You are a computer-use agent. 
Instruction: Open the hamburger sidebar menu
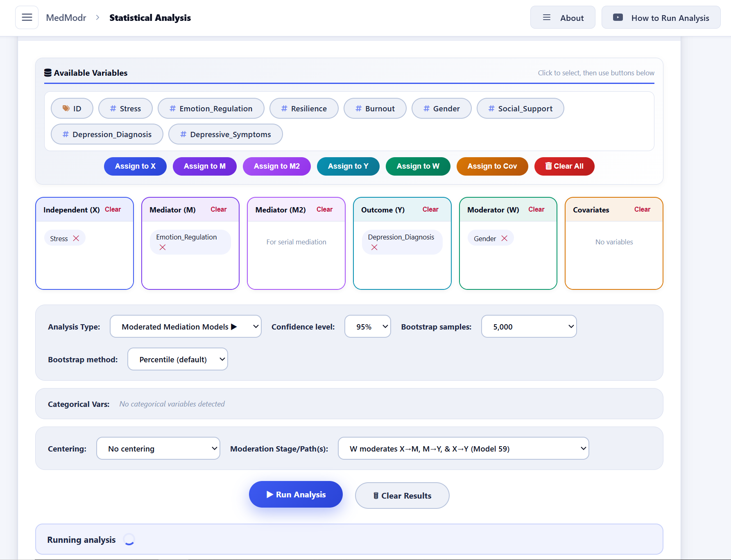click(x=27, y=18)
